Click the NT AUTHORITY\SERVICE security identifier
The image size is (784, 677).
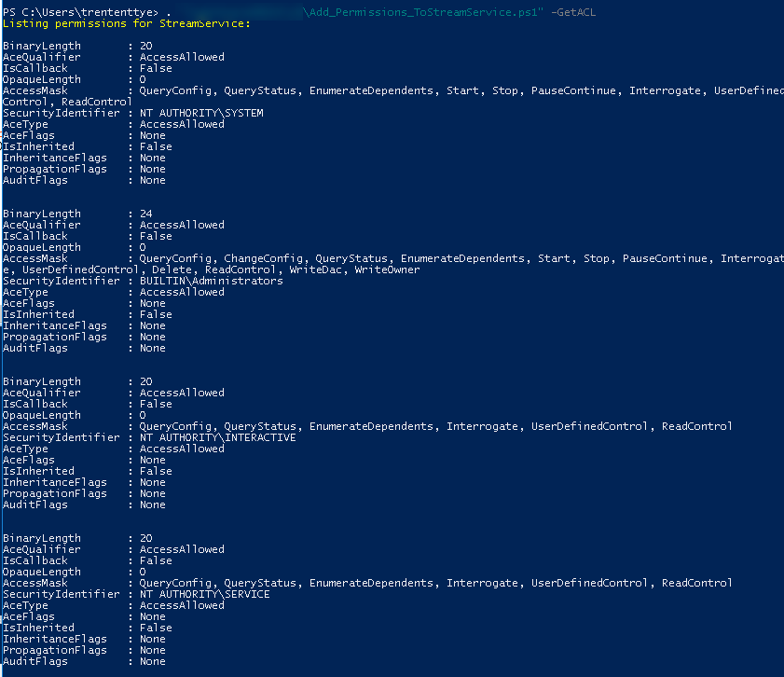tap(204, 594)
